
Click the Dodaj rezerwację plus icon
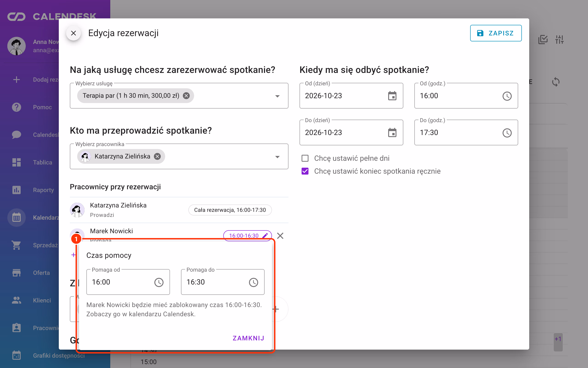(17, 80)
